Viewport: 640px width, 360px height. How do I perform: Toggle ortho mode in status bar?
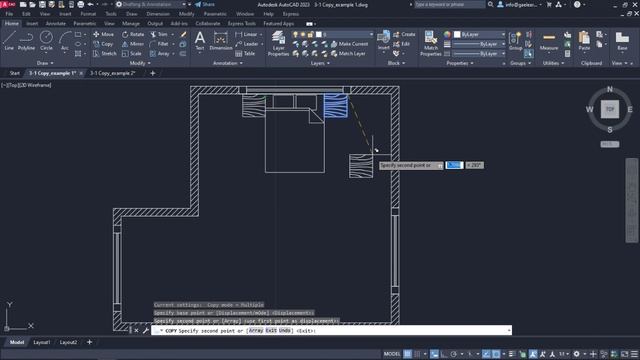tap(444, 354)
